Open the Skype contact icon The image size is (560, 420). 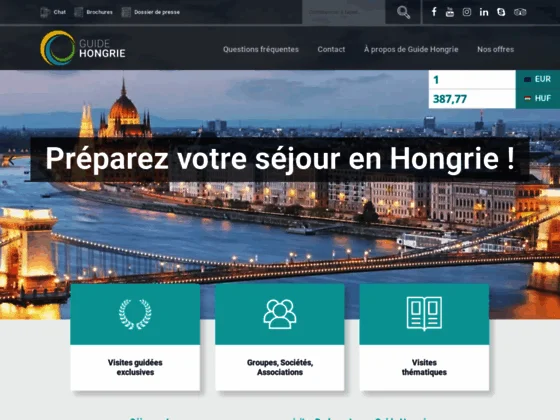[x=501, y=12]
